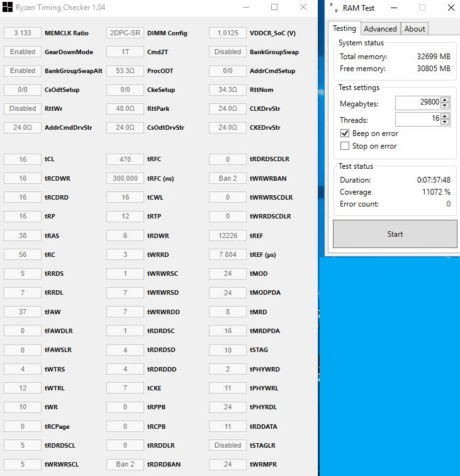This screenshot has height=476, width=460.
Task: Click the Free memory value 30805 MB
Action: pyautogui.click(x=434, y=69)
